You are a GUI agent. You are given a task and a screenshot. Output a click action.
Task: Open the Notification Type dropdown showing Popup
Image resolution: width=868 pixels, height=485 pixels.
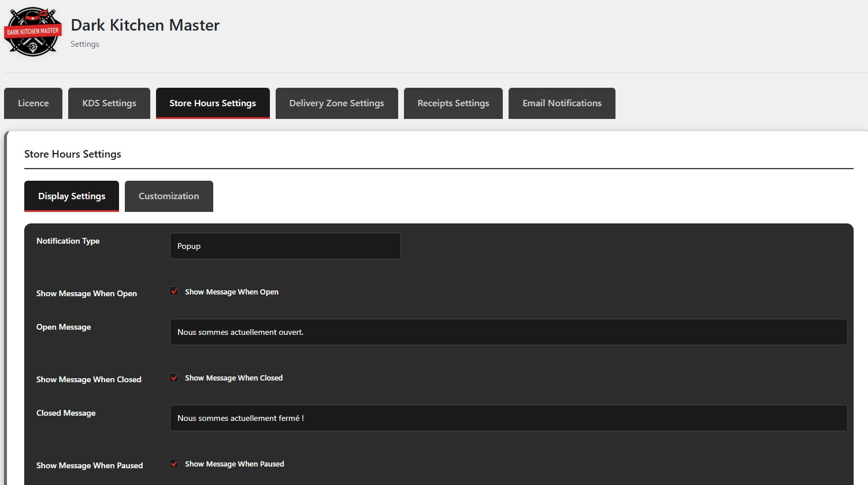click(285, 246)
